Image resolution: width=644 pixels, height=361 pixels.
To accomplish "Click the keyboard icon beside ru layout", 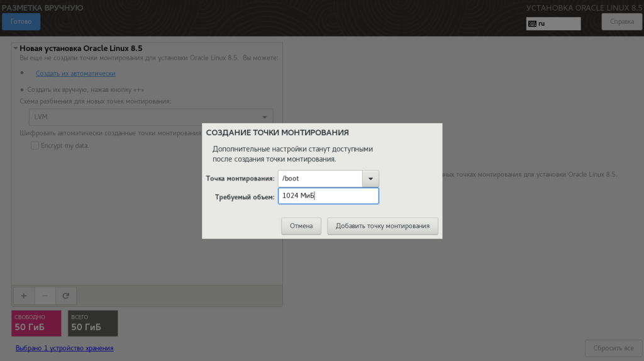I will (532, 24).
